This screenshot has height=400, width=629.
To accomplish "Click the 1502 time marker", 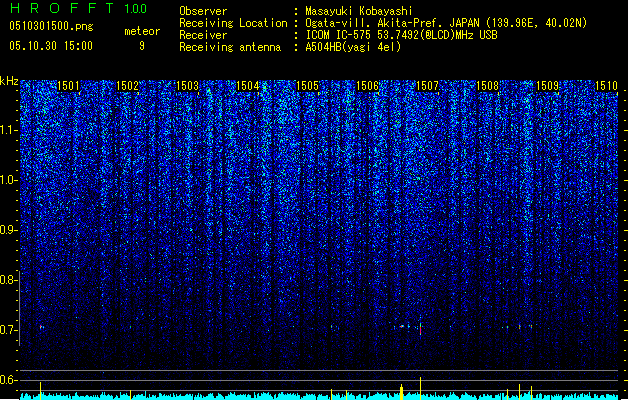I will click(127, 85).
